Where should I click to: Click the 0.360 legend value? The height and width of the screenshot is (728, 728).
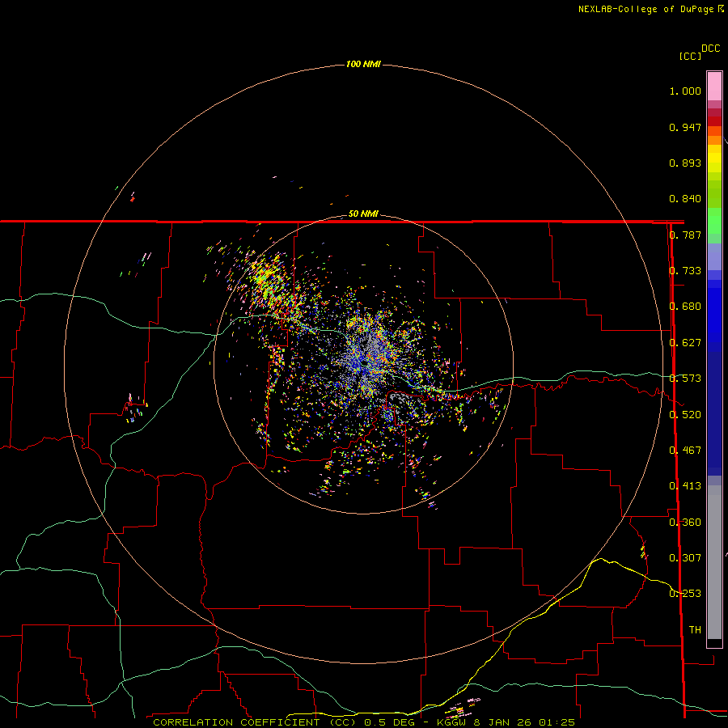pos(685,523)
